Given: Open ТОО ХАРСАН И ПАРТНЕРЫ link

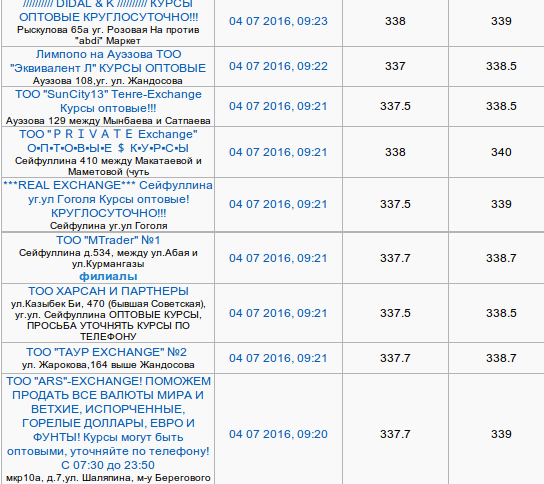Looking at the screenshot, I should click(x=108, y=291).
